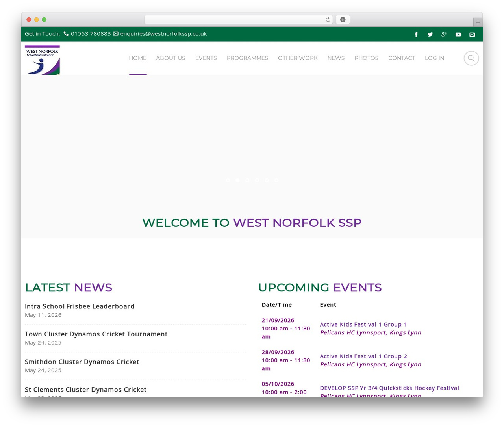Open the Twitter social icon
The width and height of the screenshot is (504, 427).
[430, 35]
